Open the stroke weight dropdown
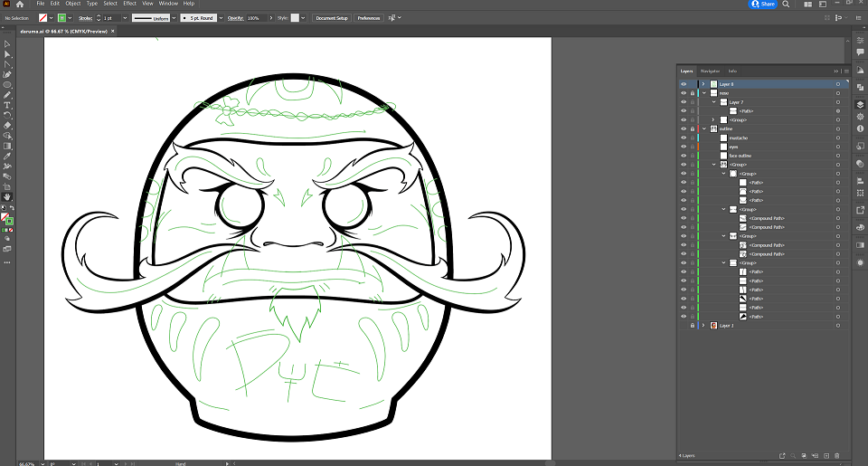Screen dimensions: 868x466 125,18
